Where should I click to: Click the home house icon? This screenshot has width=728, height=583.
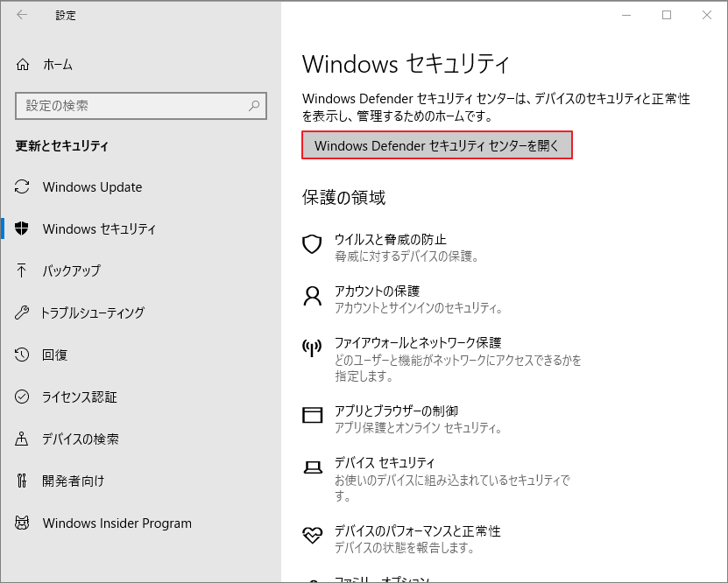(x=22, y=65)
